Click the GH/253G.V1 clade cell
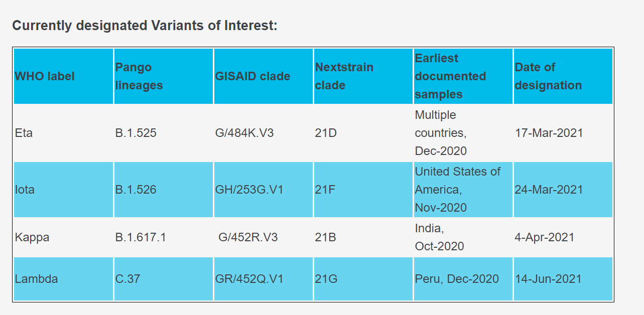The width and height of the screenshot is (644, 315). pyautogui.click(x=249, y=190)
